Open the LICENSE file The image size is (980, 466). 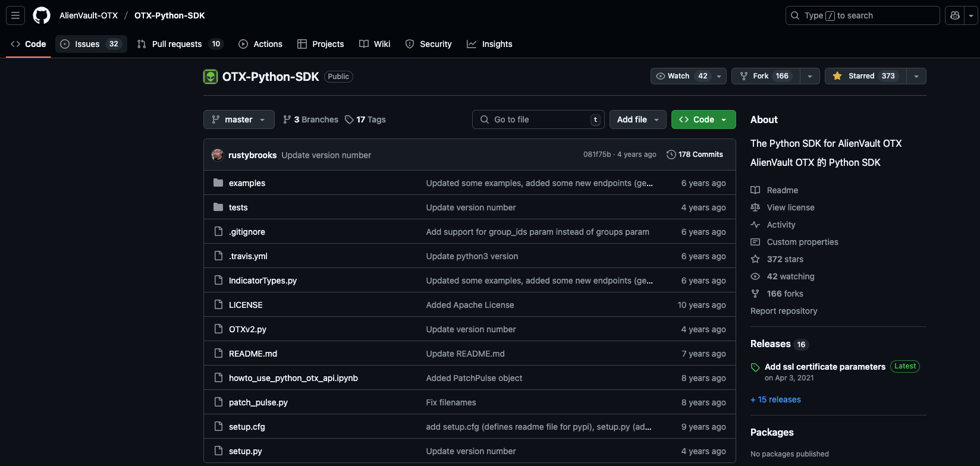(x=246, y=305)
